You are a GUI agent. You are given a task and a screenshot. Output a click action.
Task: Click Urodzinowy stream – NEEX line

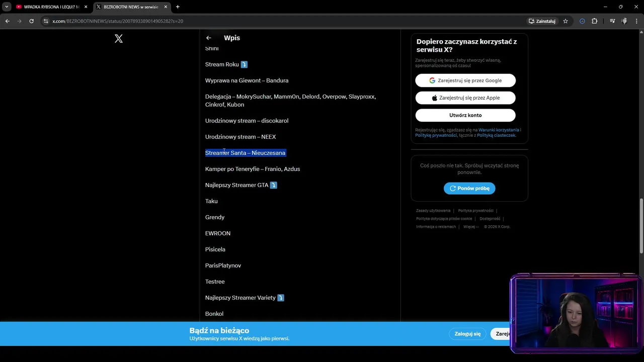[240, 137]
